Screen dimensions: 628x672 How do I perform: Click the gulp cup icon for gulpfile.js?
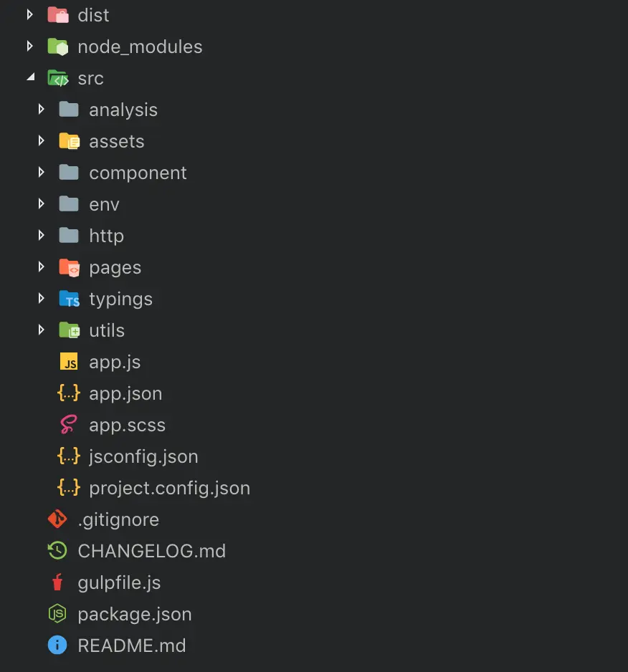57,582
